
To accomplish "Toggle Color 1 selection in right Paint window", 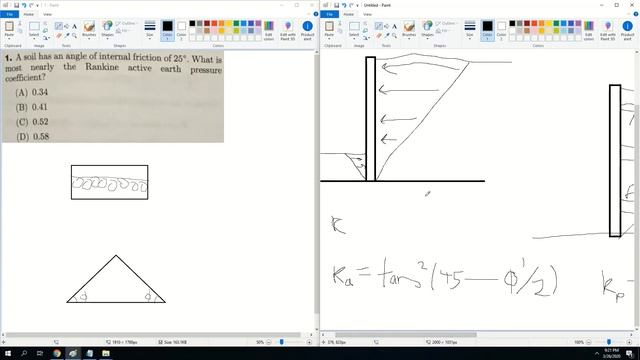I will pos(487,30).
